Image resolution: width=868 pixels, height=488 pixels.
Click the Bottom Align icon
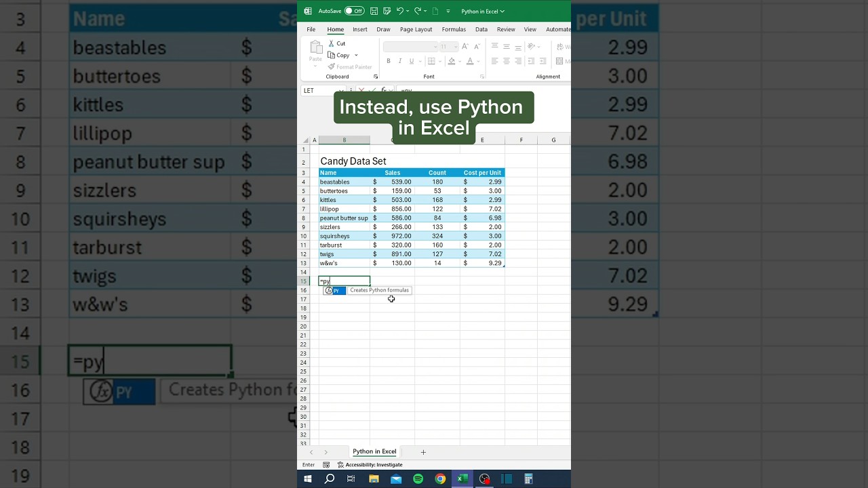[x=518, y=47]
